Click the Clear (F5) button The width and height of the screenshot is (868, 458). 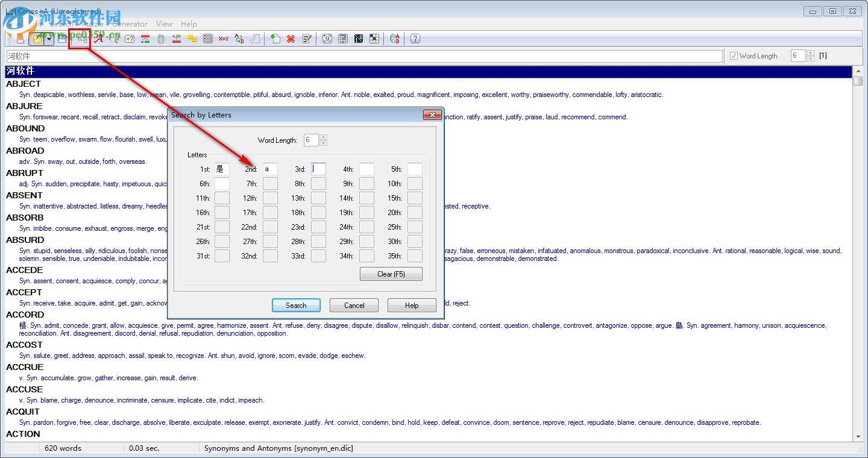pos(391,274)
